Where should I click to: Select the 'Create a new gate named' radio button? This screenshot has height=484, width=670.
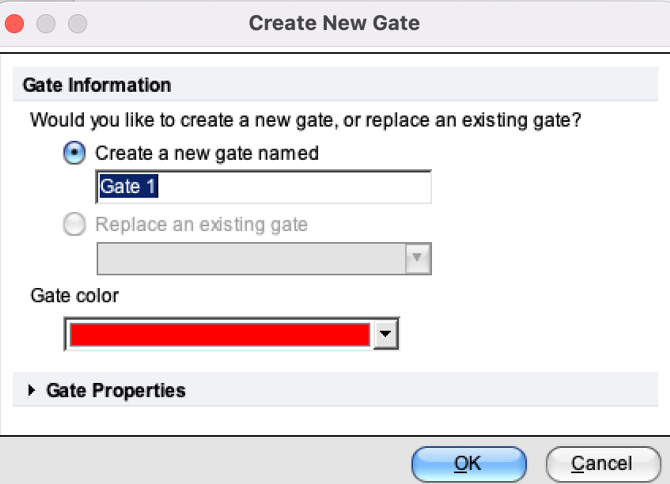(73, 154)
